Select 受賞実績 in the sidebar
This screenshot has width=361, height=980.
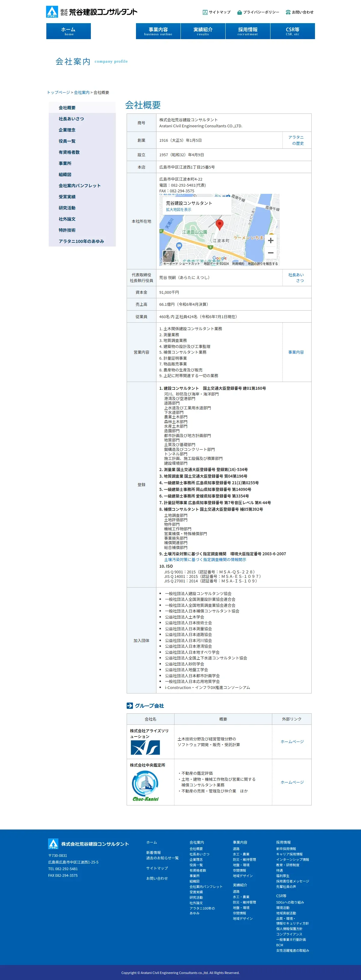82,197
